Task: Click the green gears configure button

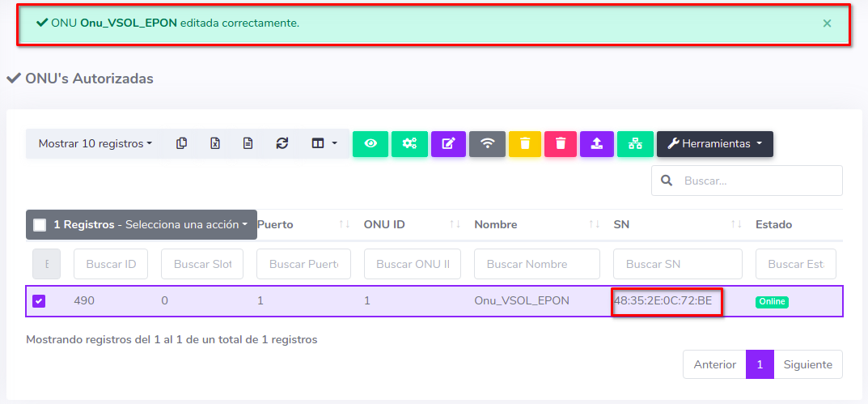Action: pyautogui.click(x=409, y=143)
